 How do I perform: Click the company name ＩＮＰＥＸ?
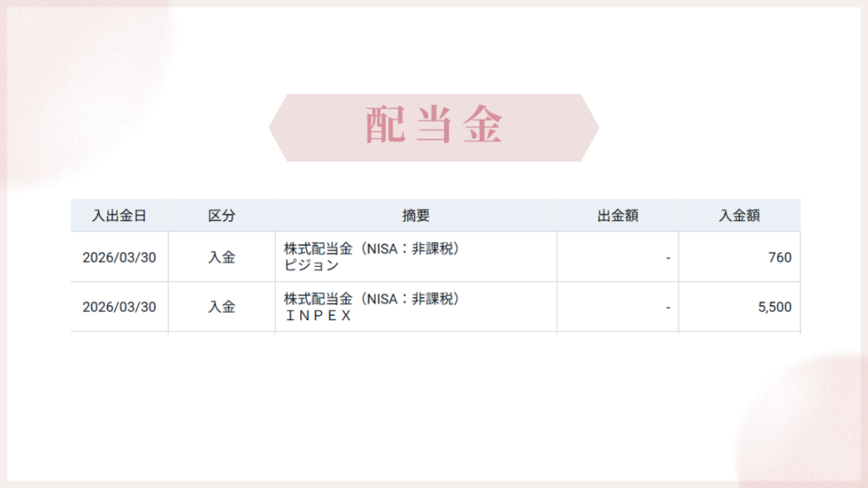coord(317,315)
